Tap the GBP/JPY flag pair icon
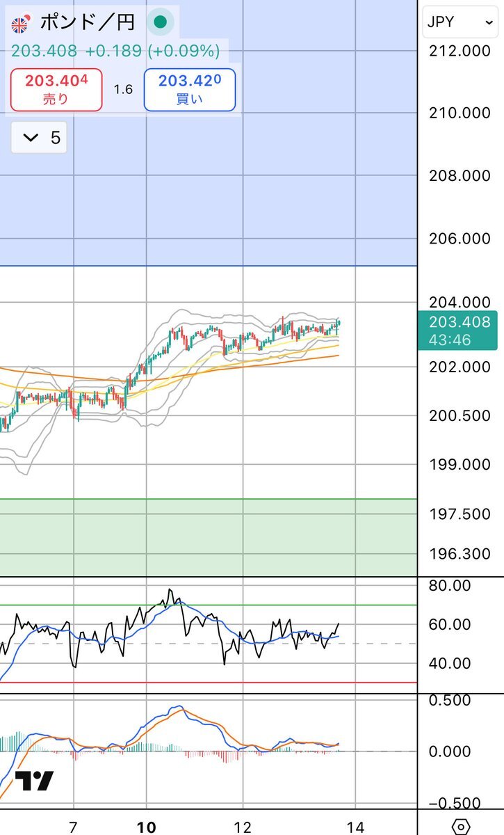The width and height of the screenshot is (504, 835). point(21,24)
